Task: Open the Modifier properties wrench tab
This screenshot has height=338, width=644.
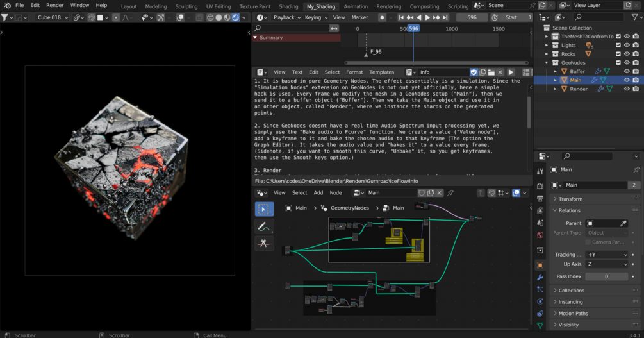Action: (540, 277)
